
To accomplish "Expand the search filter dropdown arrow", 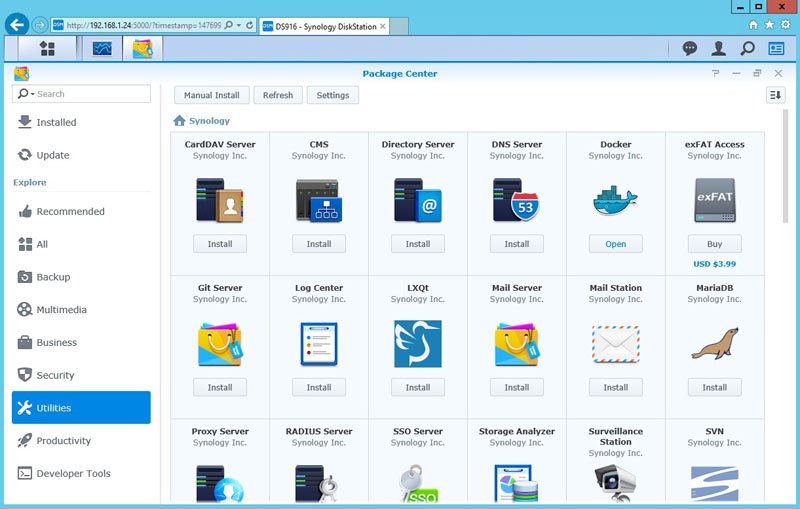I will (33, 94).
